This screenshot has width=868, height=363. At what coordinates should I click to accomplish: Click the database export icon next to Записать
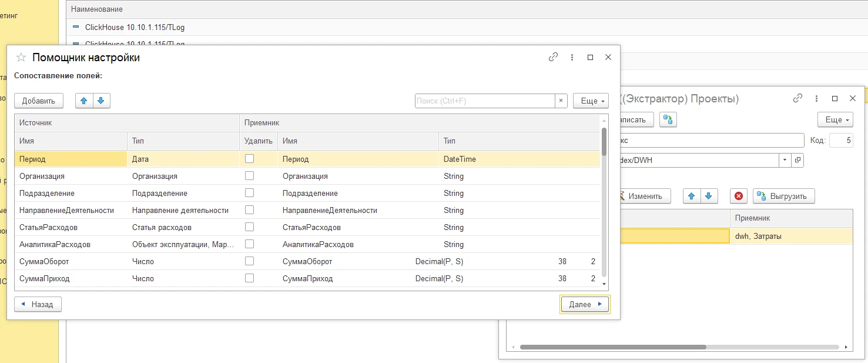tap(668, 119)
